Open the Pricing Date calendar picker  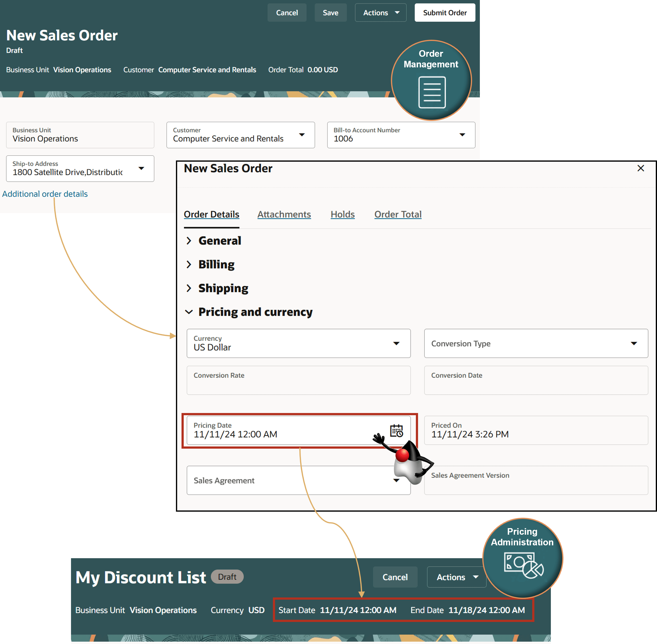(396, 430)
